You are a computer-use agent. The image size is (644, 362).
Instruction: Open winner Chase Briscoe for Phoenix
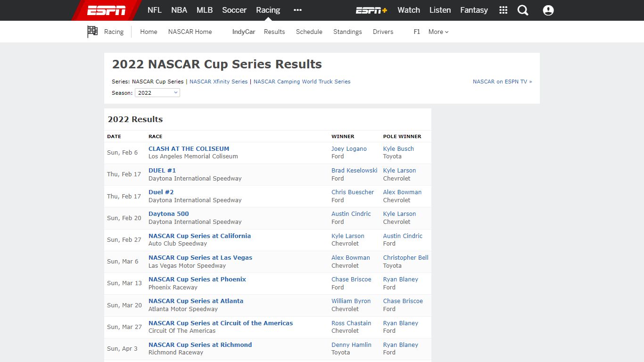click(x=351, y=279)
